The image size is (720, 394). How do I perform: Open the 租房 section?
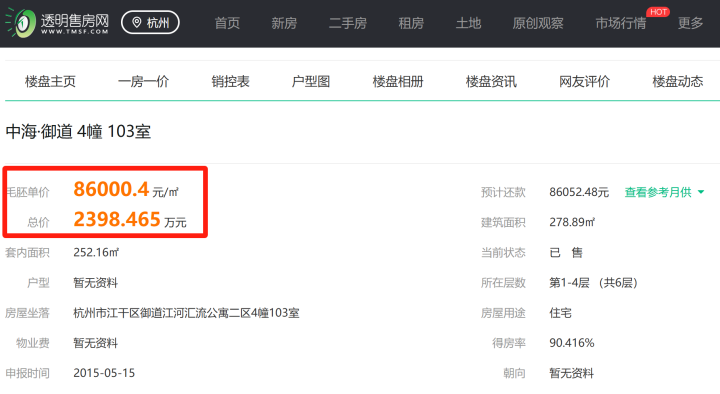coord(411,23)
